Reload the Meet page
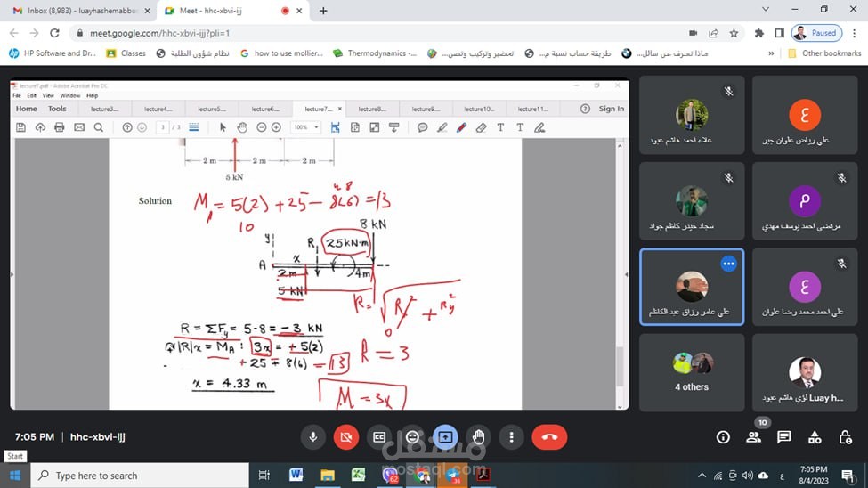Viewport: 868px width, 488px height. [54, 33]
